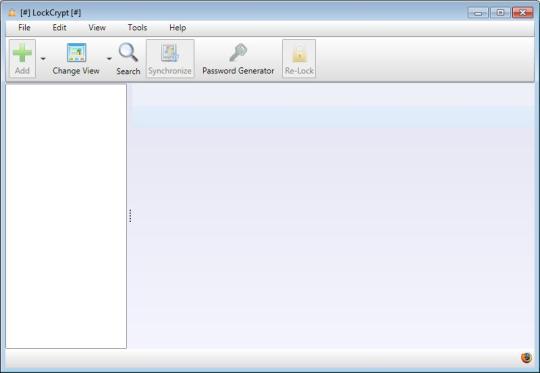Click inside the empty left account list
The height and width of the screenshot is (373, 540).
click(x=66, y=216)
